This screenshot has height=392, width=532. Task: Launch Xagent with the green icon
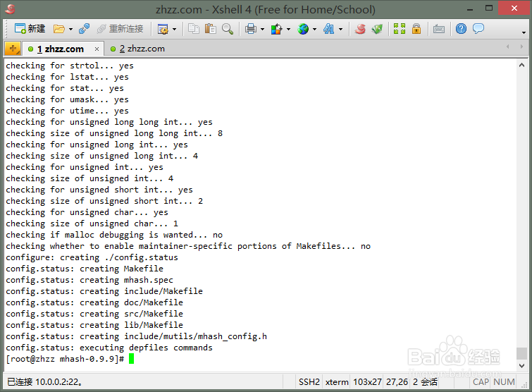(377, 29)
